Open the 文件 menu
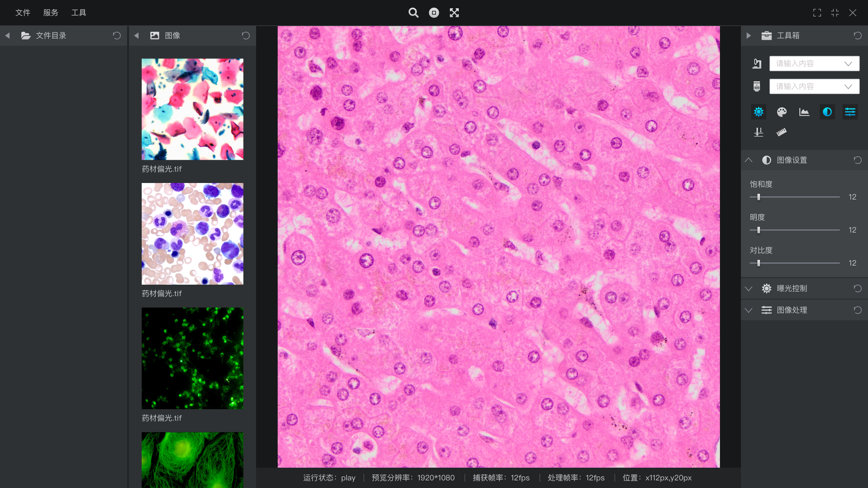 pos(23,13)
